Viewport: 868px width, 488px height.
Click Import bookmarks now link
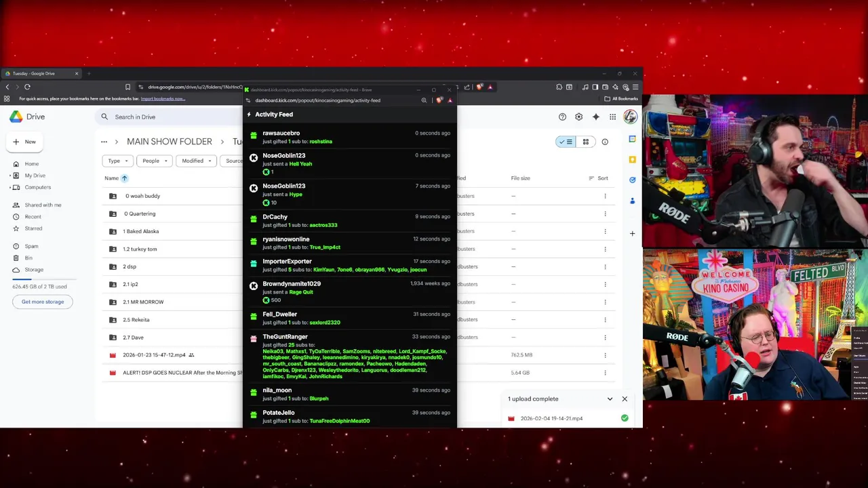pyautogui.click(x=163, y=99)
